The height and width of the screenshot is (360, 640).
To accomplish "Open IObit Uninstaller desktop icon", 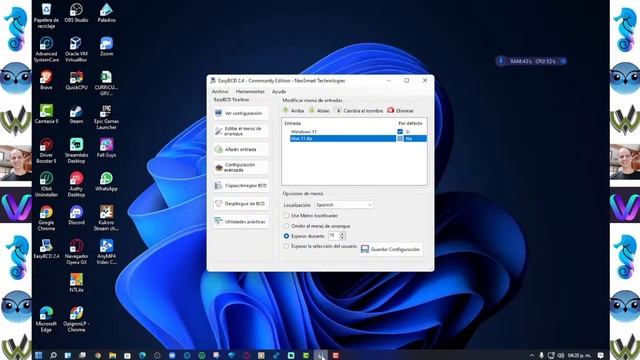I will 46,184.
